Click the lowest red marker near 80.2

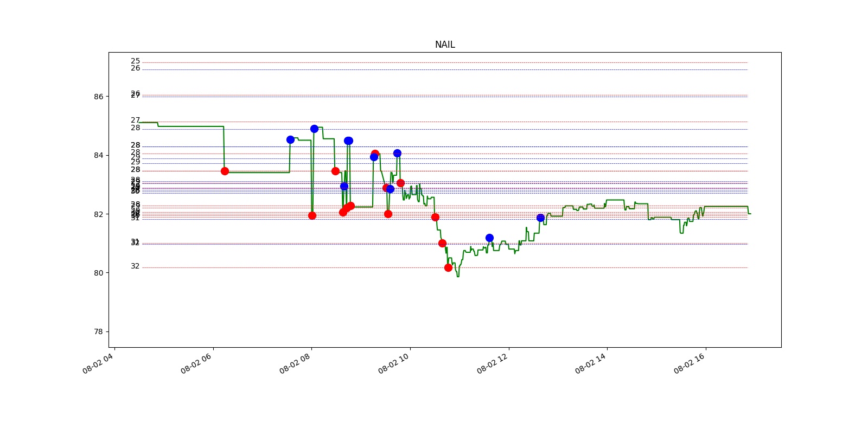pyautogui.click(x=448, y=267)
